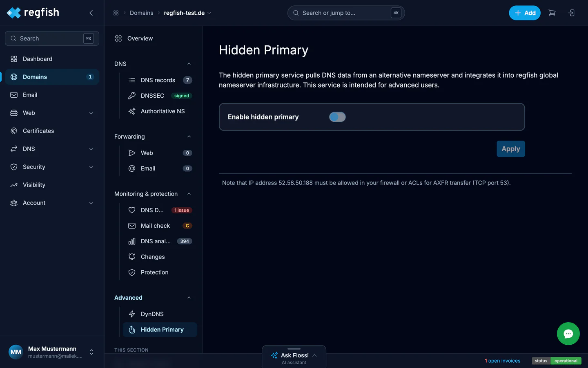Viewport: 588px width, 368px height.
Task: Open the Changes page
Action: point(160,257)
